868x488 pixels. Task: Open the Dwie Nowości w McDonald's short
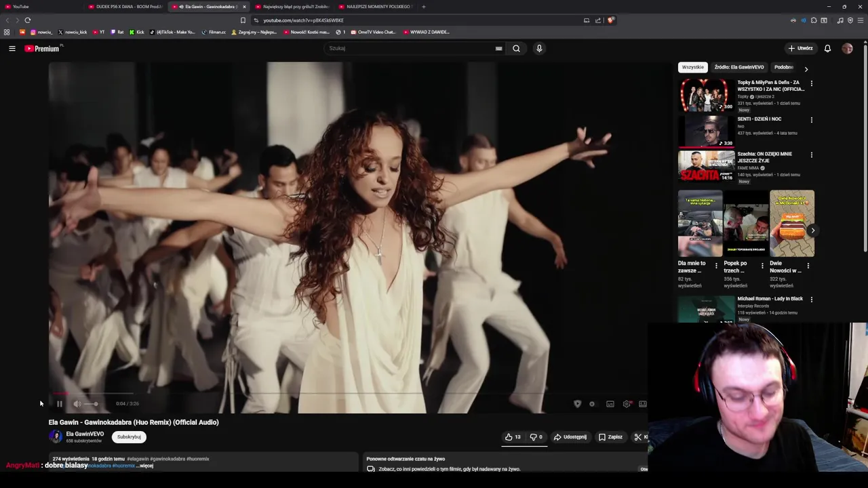(x=792, y=224)
